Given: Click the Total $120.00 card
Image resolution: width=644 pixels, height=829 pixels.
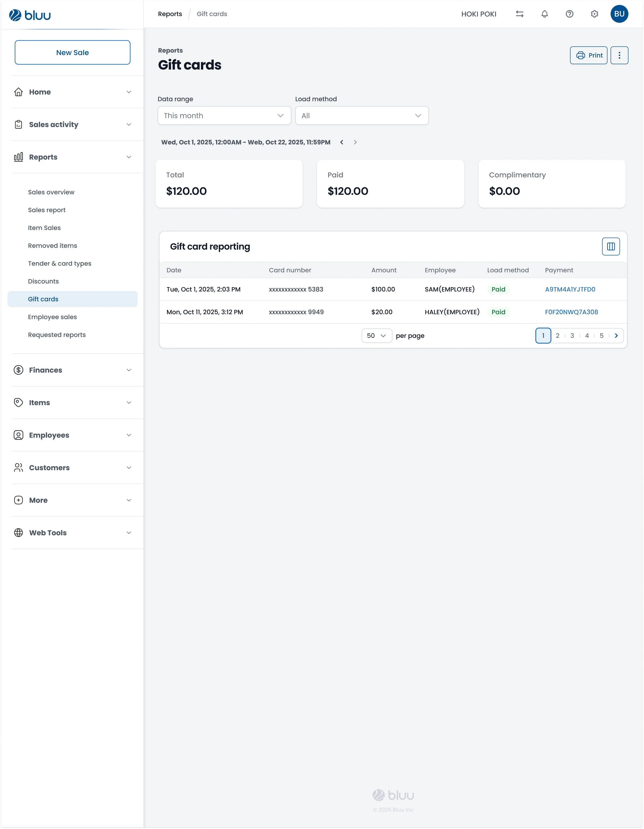Looking at the screenshot, I should (229, 184).
